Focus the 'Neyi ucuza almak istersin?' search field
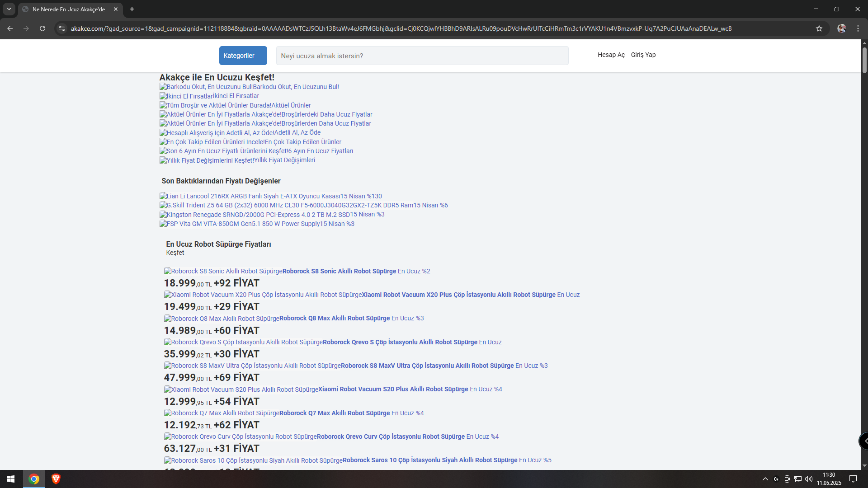Screen dimensions: 868x488 coord(422,56)
